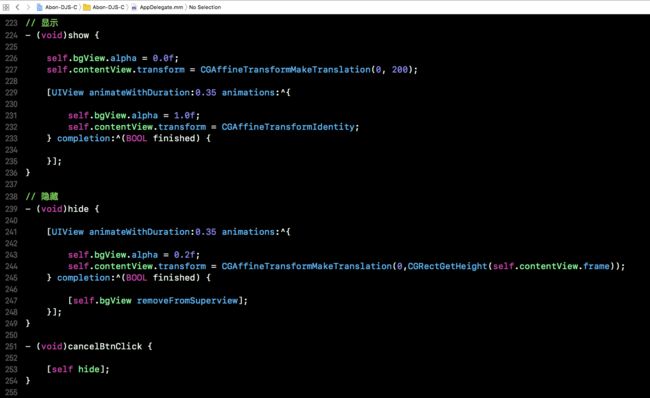Click "CGAffineTransformMakeTranslation" on line 227
The height and width of the screenshot is (398, 650).
pos(285,70)
